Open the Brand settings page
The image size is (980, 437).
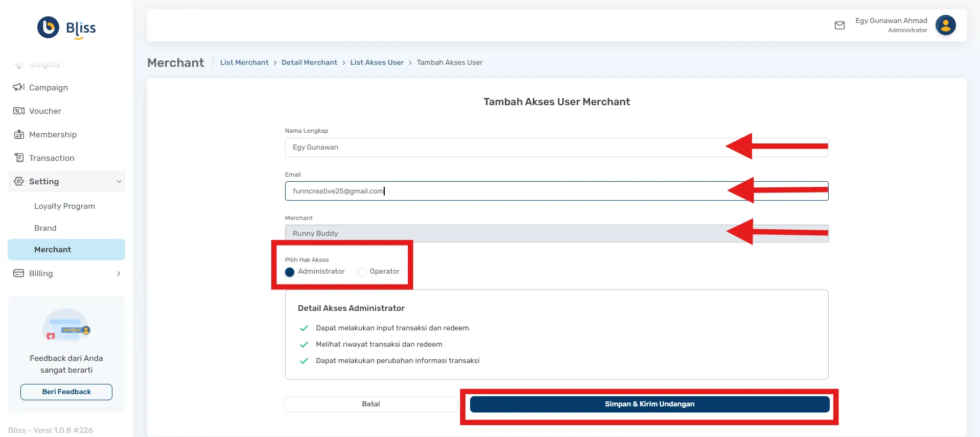coord(45,228)
